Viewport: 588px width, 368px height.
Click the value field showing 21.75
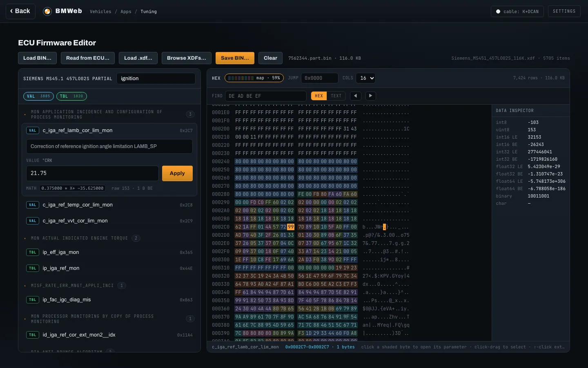(92, 173)
